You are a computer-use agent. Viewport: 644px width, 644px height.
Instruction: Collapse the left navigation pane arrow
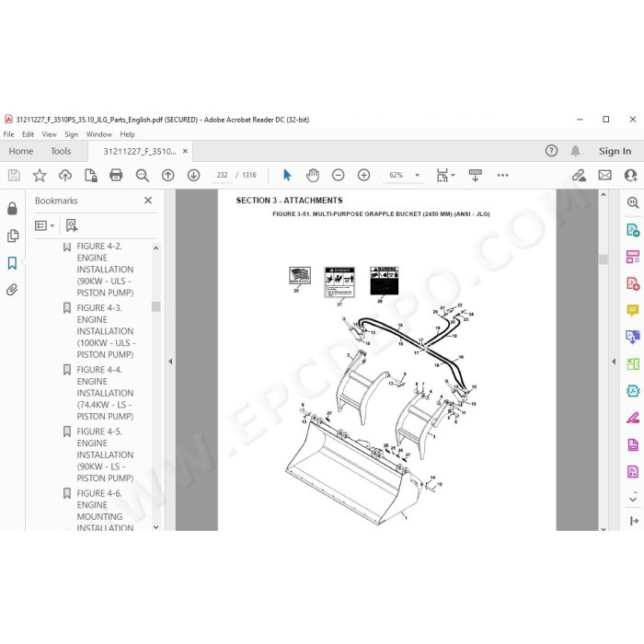170,362
